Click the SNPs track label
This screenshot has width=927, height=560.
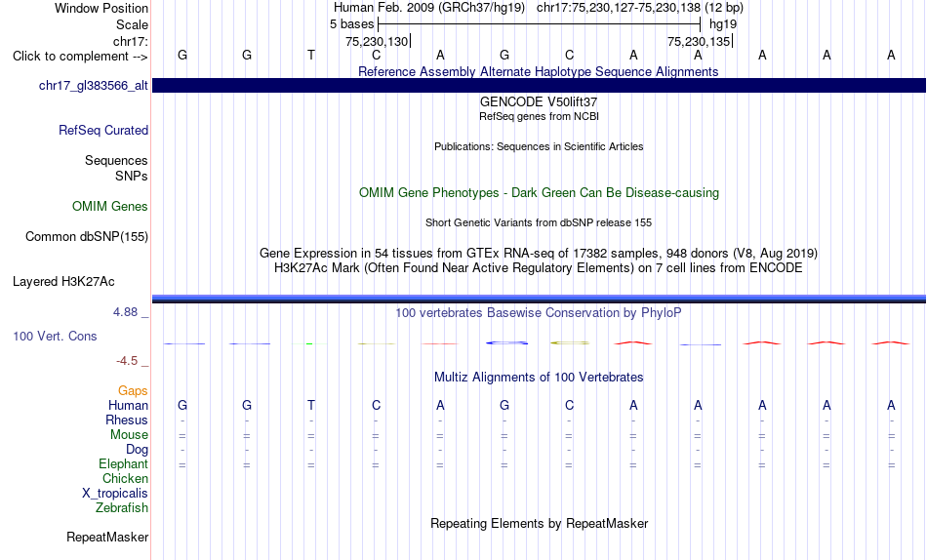point(132,176)
